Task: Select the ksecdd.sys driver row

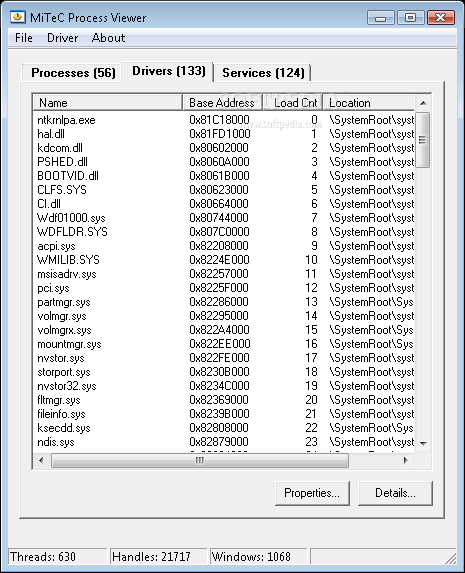Action: tap(224, 428)
